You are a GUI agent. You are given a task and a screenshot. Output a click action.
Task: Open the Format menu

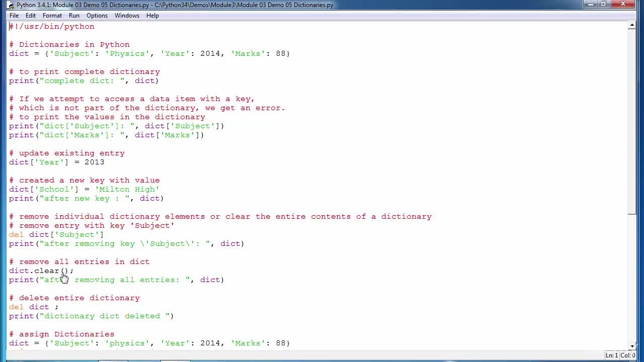52,16
